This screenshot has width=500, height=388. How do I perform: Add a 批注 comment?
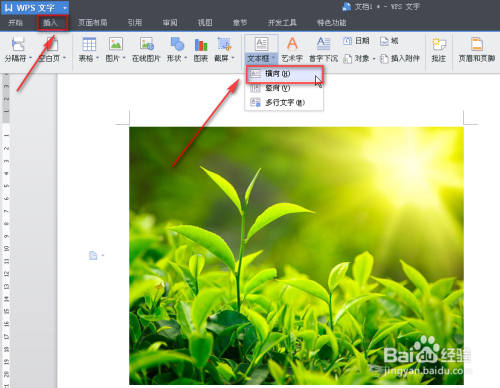[x=439, y=49]
